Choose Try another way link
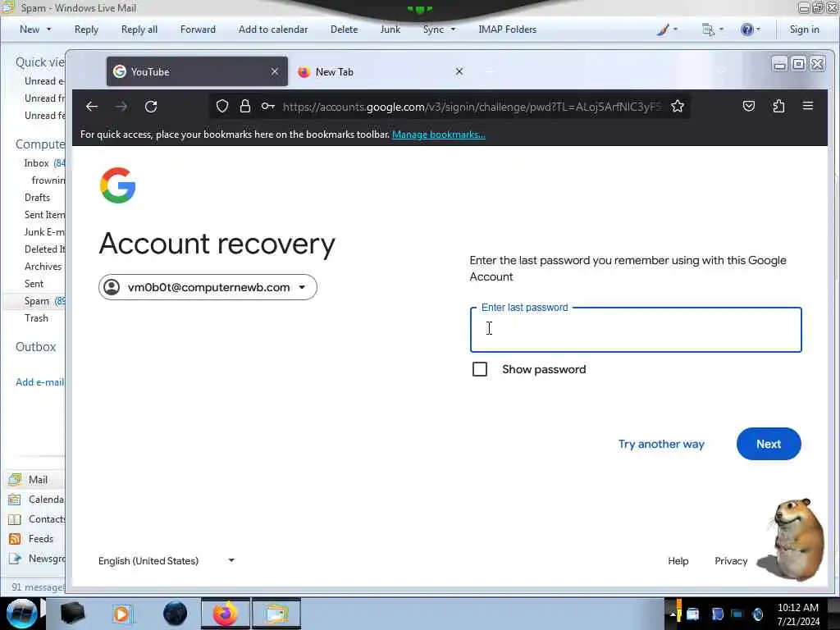This screenshot has height=630, width=840. coord(661,444)
